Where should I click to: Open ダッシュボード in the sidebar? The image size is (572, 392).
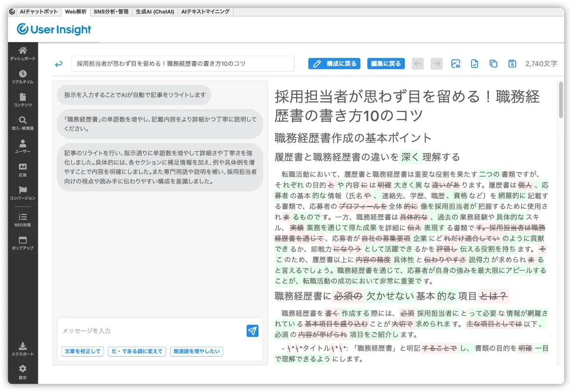point(22,54)
